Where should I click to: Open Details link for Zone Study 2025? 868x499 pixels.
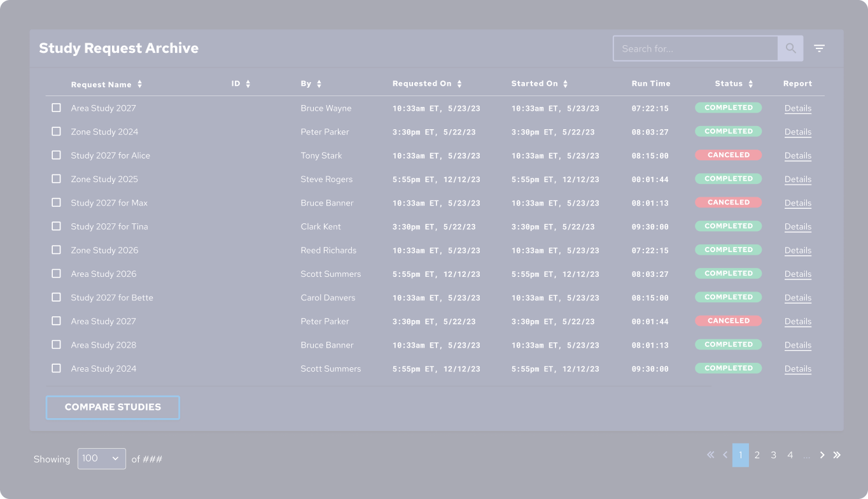tap(797, 179)
